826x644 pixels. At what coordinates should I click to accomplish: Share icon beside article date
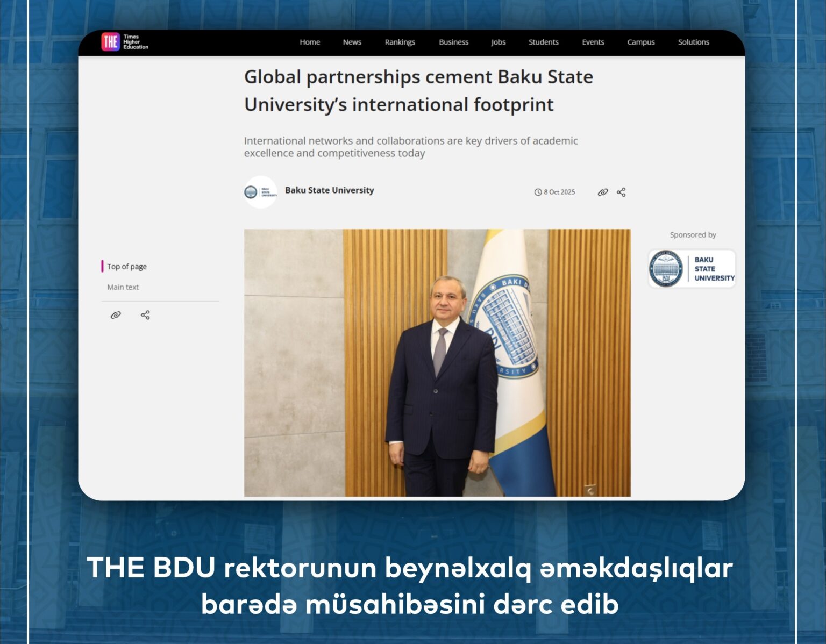pos(621,192)
